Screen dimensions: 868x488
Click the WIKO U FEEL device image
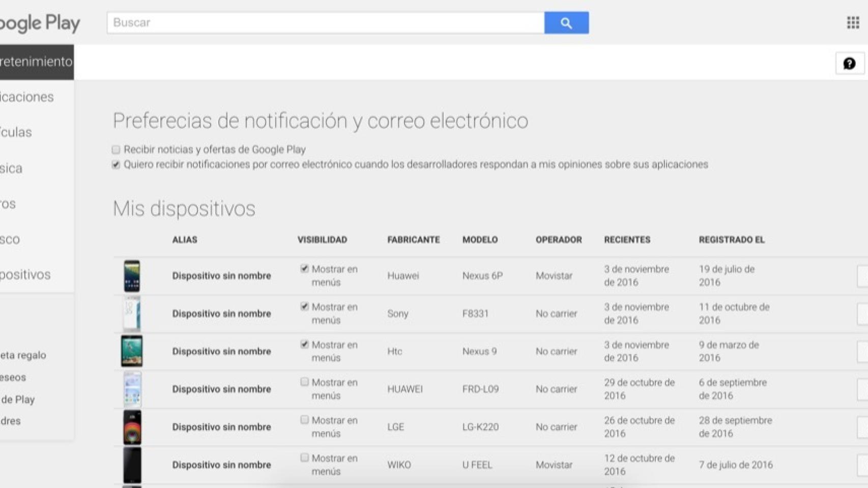click(x=132, y=465)
